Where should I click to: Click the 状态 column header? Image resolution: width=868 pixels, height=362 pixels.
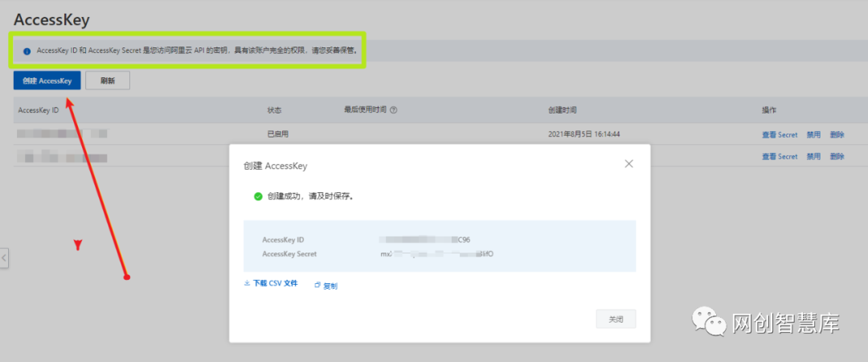tap(274, 110)
